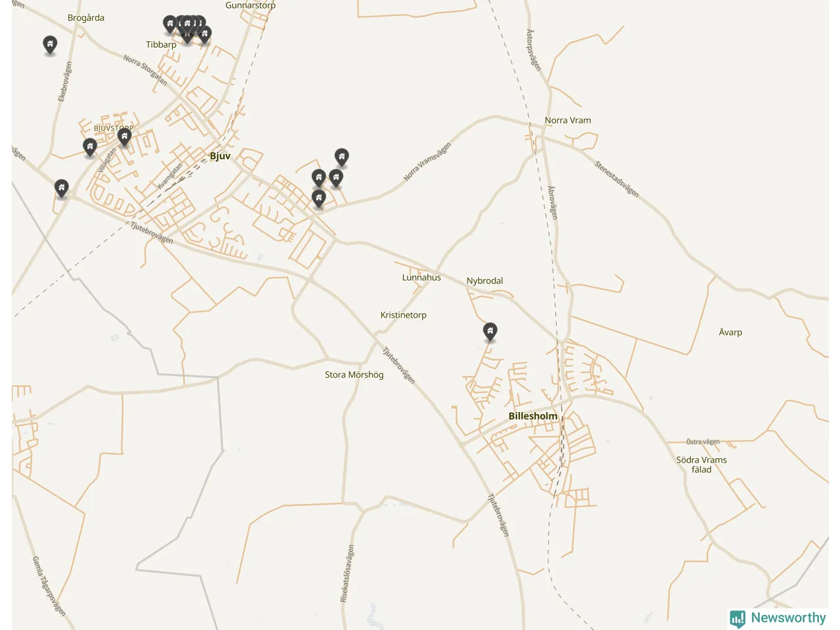This screenshot has height=630, width=840.
Task: Click the Stora Mörshög place label
Action: 354,375
